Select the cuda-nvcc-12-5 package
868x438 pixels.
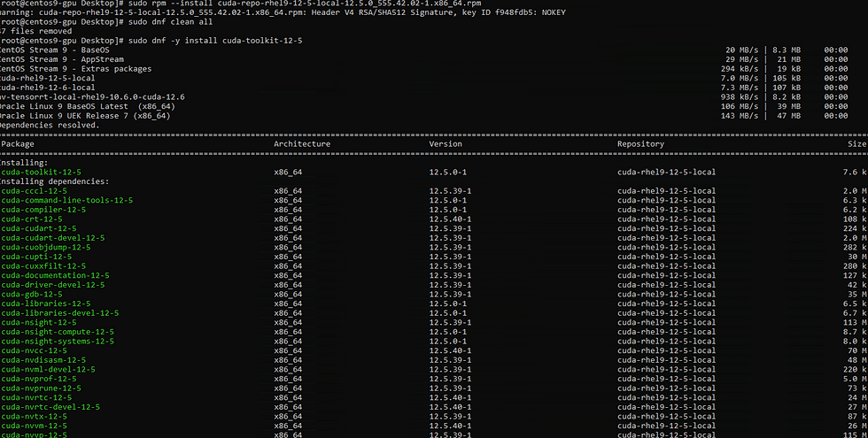(34, 350)
